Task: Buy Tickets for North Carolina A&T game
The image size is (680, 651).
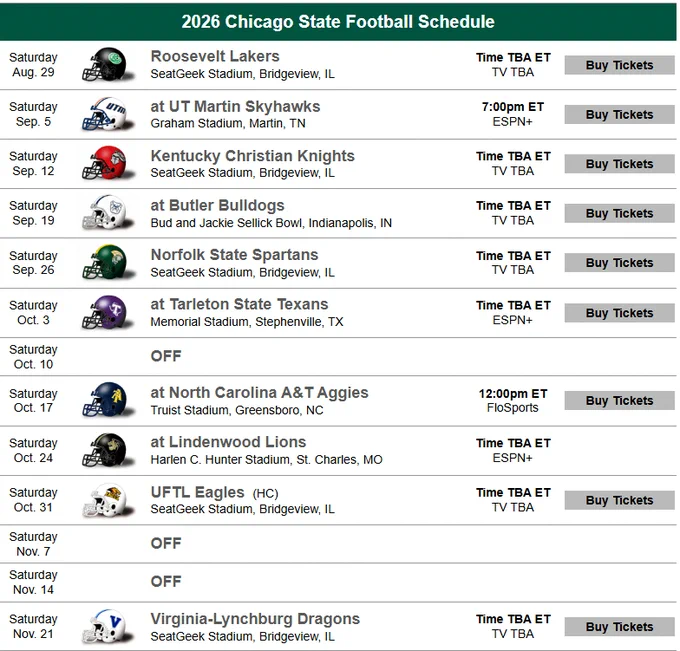Action: 619,400
